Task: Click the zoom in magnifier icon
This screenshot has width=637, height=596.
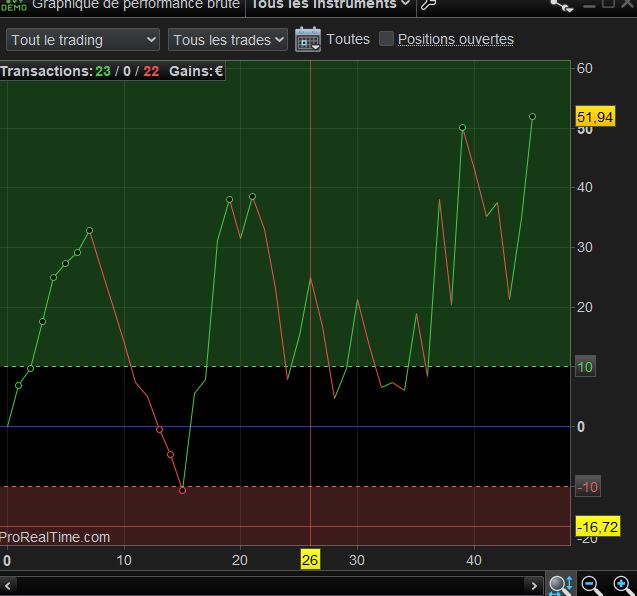Action: pyautogui.click(x=623, y=585)
